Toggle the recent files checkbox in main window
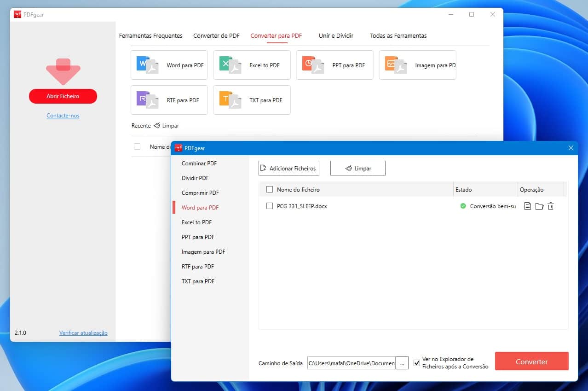The width and height of the screenshot is (588, 391). tap(137, 146)
